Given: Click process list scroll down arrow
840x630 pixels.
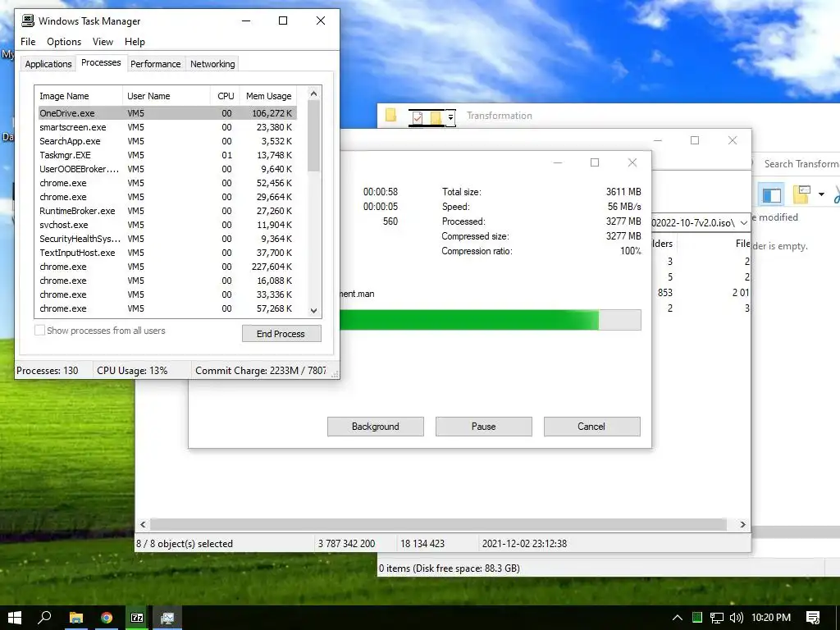Looking at the screenshot, I should [x=314, y=311].
